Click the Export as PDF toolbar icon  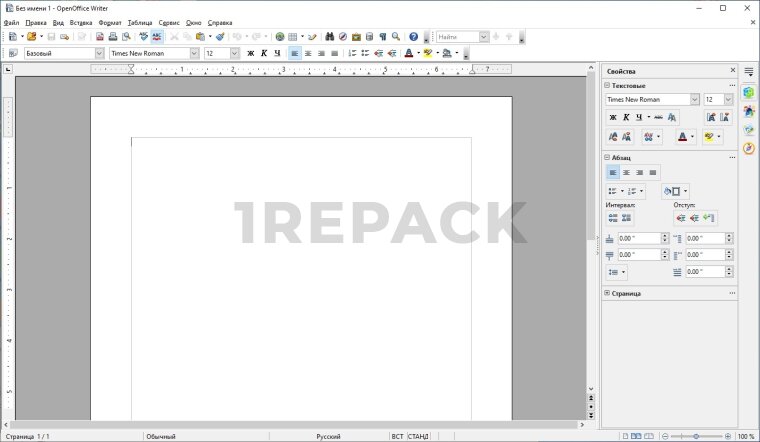pyautogui.click(x=100, y=37)
